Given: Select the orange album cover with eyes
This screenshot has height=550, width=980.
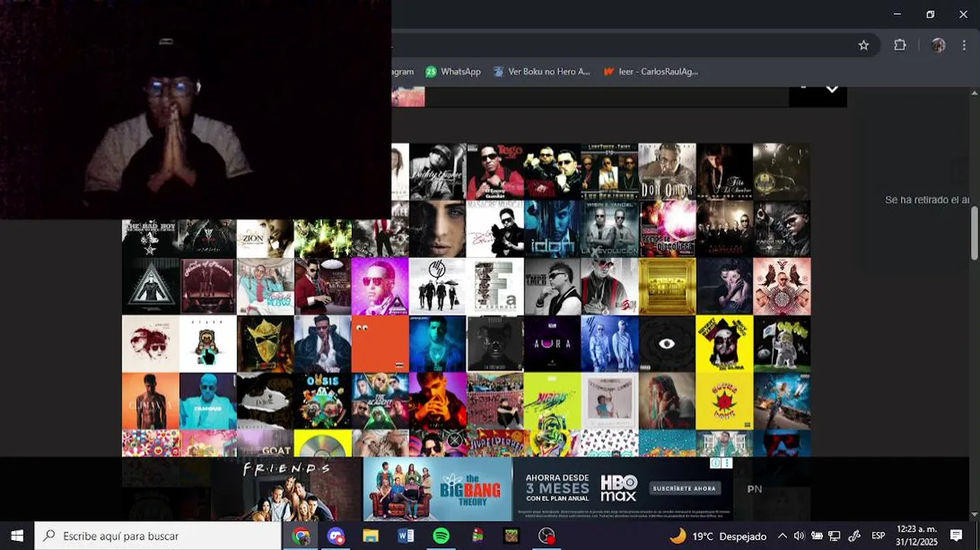Looking at the screenshot, I should click(x=380, y=344).
